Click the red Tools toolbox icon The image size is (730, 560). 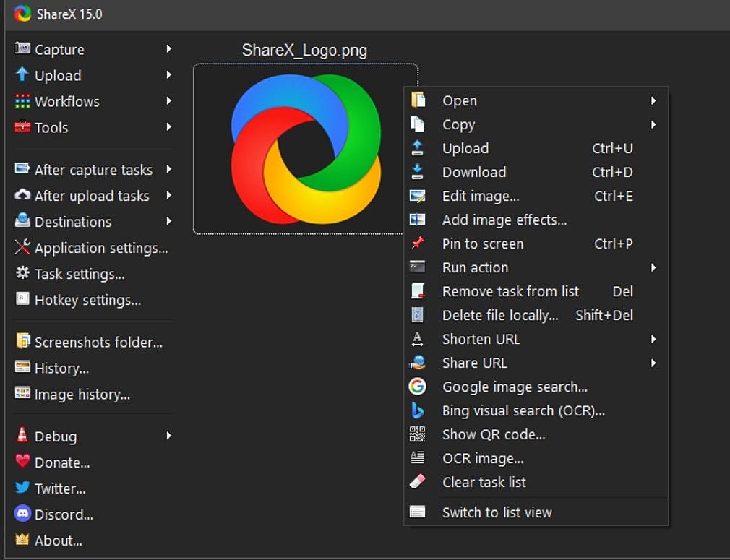tap(22, 126)
